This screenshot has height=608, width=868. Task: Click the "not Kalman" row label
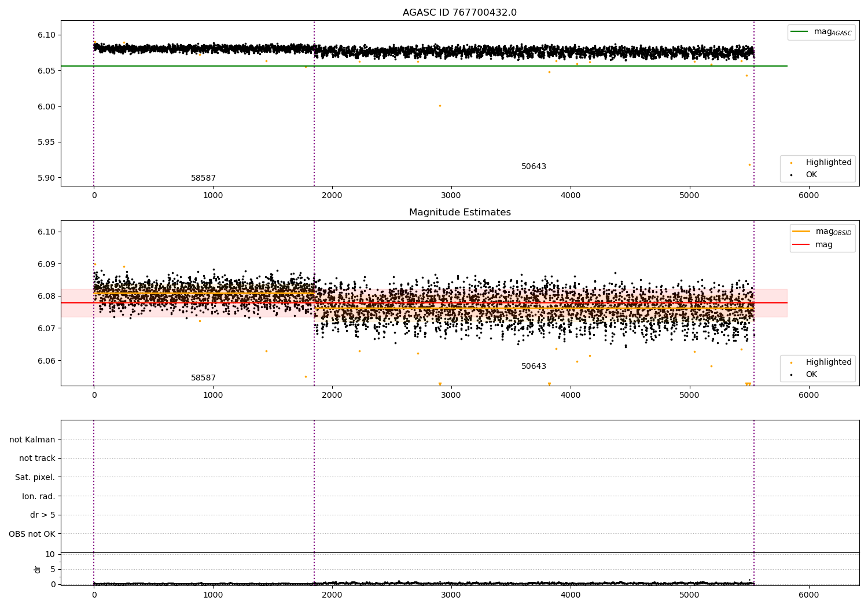pyautogui.click(x=32, y=439)
